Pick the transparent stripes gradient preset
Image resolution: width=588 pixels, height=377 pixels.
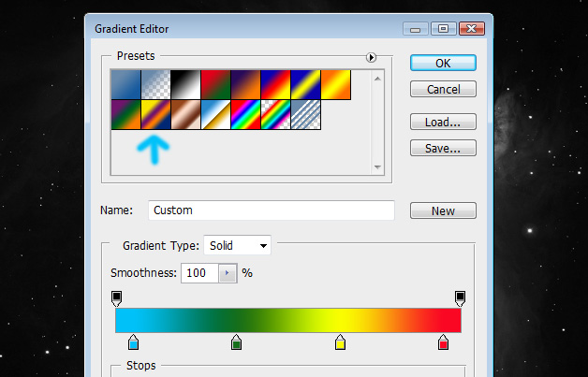click(x=306, y=115)
